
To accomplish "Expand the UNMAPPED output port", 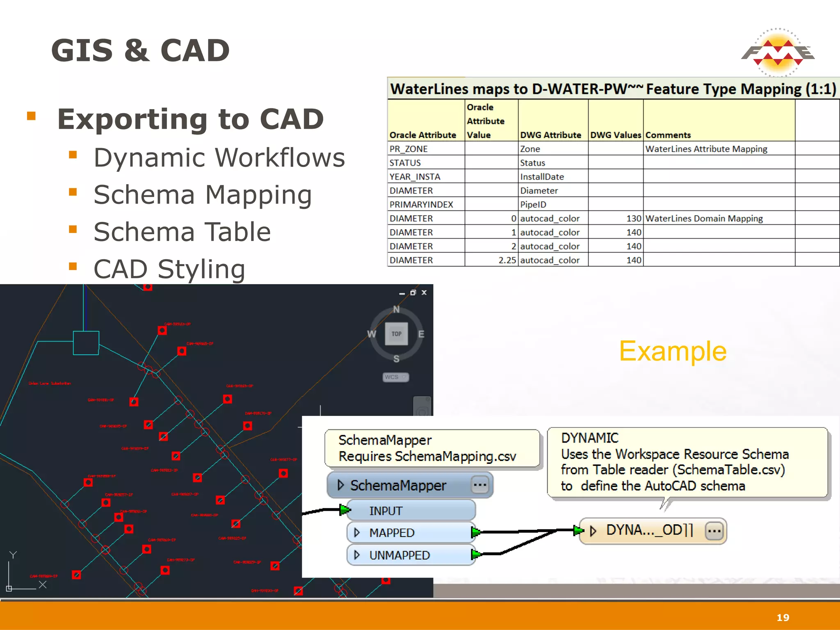I will pos(357,555).
